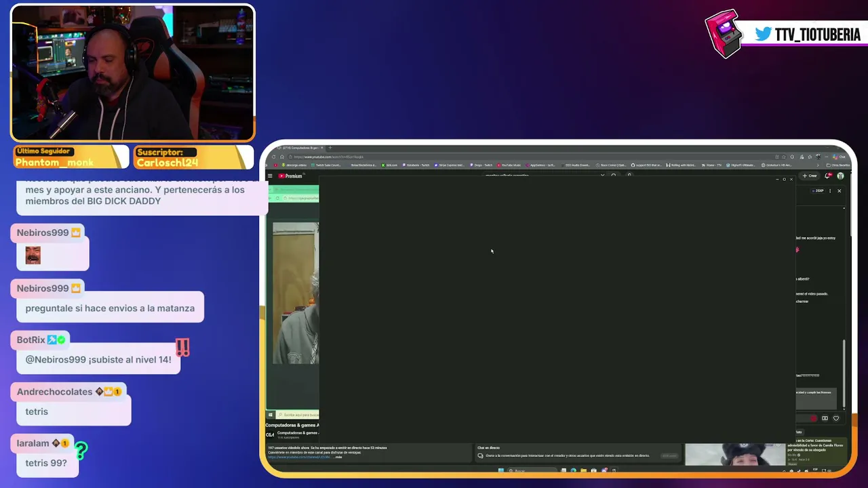
Task: Click the live chat scrollbar
Action: click(844, 373)
